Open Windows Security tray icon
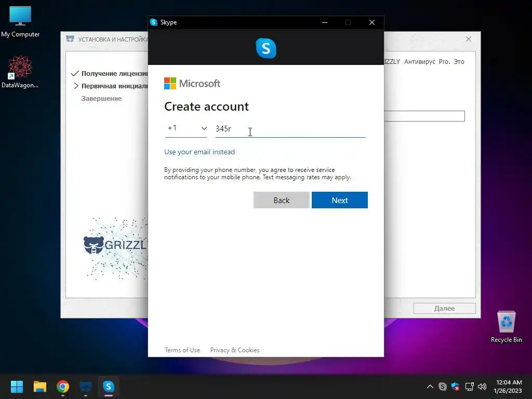532x399 pixels. point(455,387)
